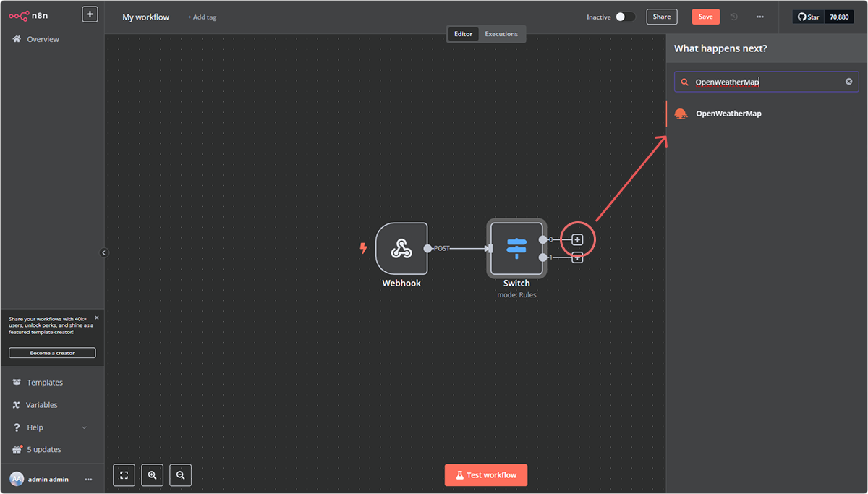Image resolution: width=868 pixels, height=494 pixels.
Task: Click the search magnifier icon
Action: [x=684, y=82]
